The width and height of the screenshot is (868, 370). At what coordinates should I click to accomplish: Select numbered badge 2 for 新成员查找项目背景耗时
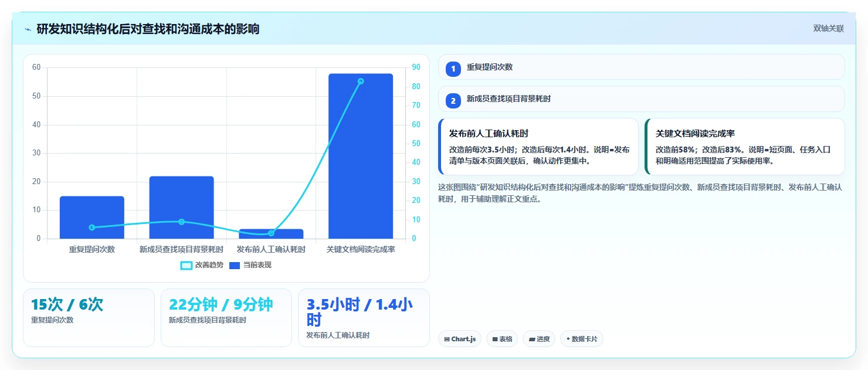pos(453,101)
